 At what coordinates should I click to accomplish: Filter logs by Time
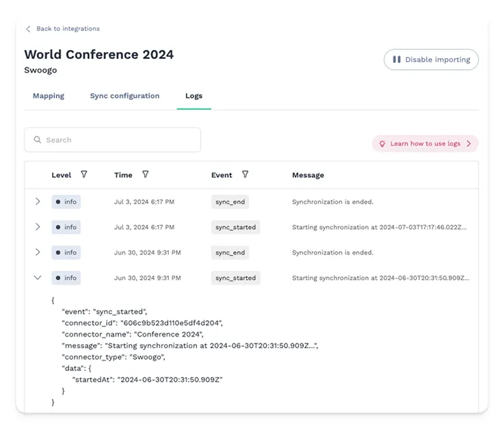click(x=145, y=174)
